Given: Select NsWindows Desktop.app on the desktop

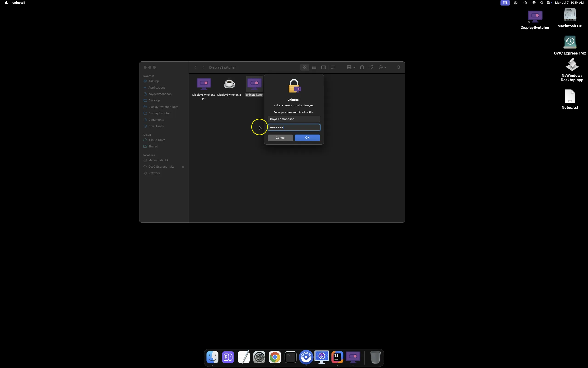Looking at the screenshot, I should 572,70.
